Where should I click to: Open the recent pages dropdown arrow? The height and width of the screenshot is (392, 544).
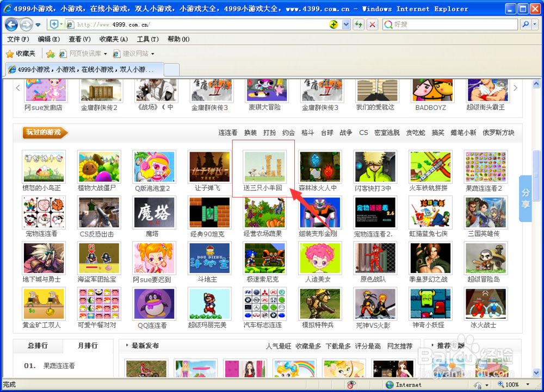(x=38, y=25)
